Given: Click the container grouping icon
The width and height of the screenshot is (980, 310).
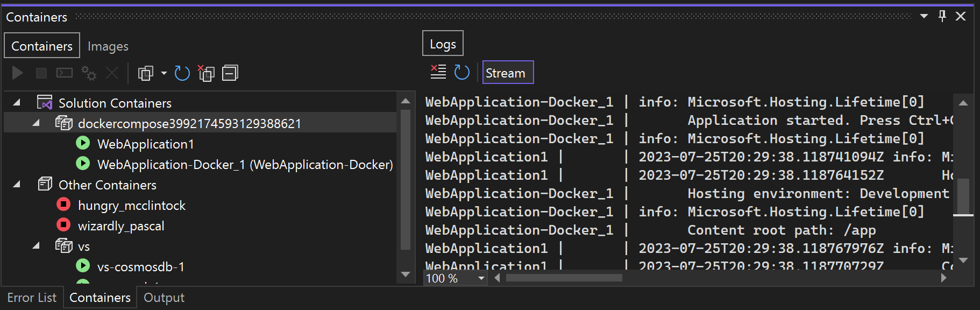Looking at the screenshot, I should (x=146, y=73).
